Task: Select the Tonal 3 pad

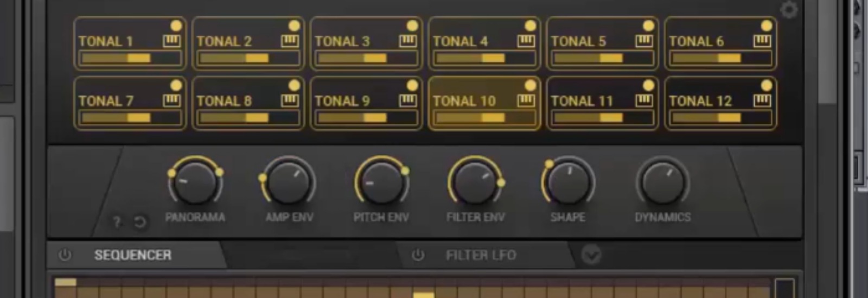Action: 342,41
